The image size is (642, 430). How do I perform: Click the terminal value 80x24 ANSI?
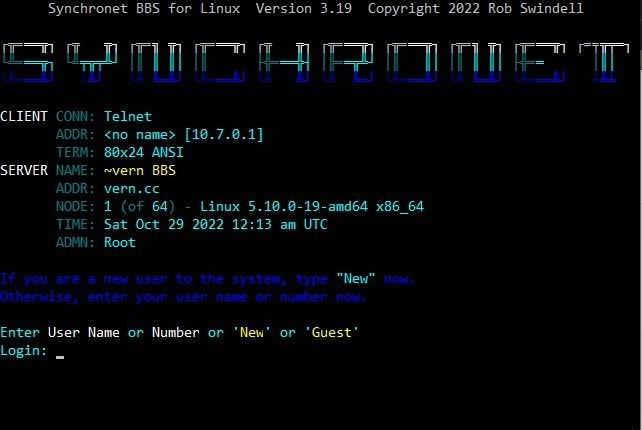(x=144, y=153)
